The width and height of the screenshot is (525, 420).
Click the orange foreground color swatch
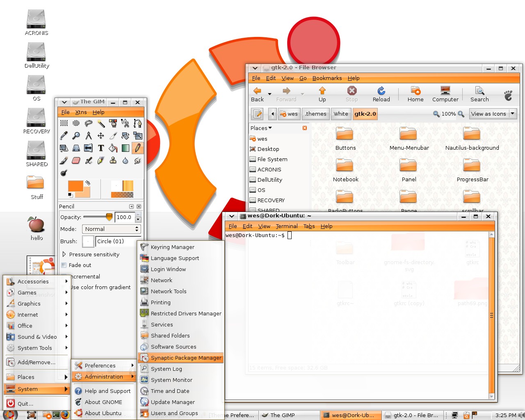click(75, 186)
